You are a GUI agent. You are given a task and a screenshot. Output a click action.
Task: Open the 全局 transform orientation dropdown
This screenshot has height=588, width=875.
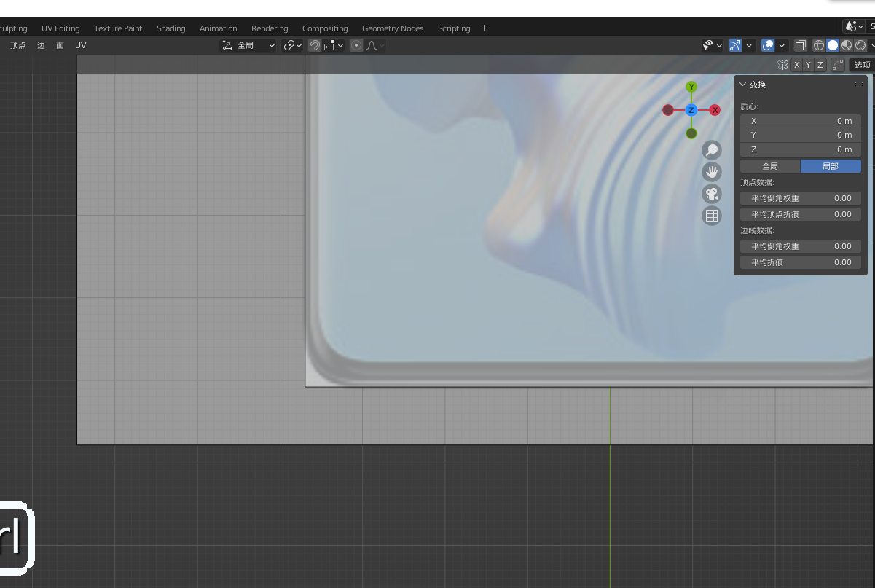click(248, 45)
